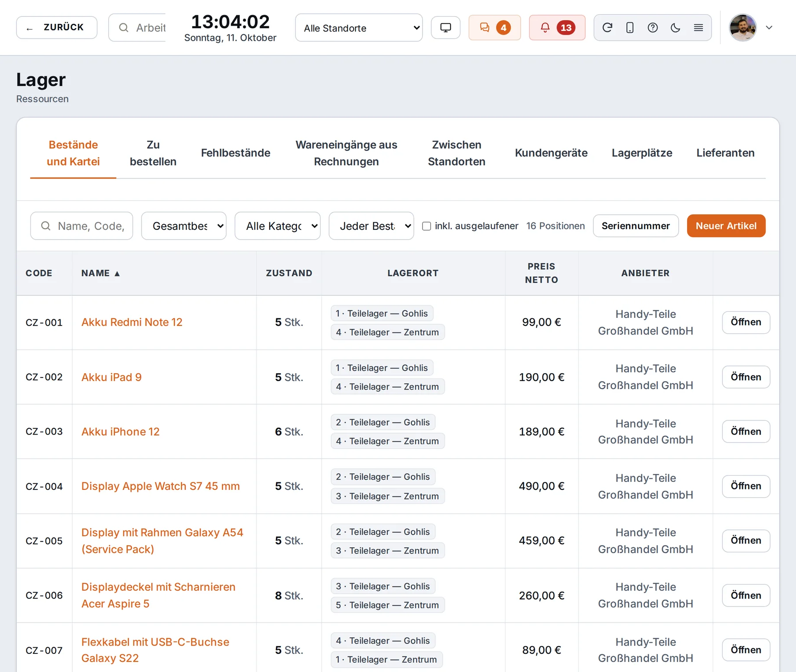Viewport: 796px width, 672px height.
Task: Open chat messages with 4 badge
Action: click(494, 28)
